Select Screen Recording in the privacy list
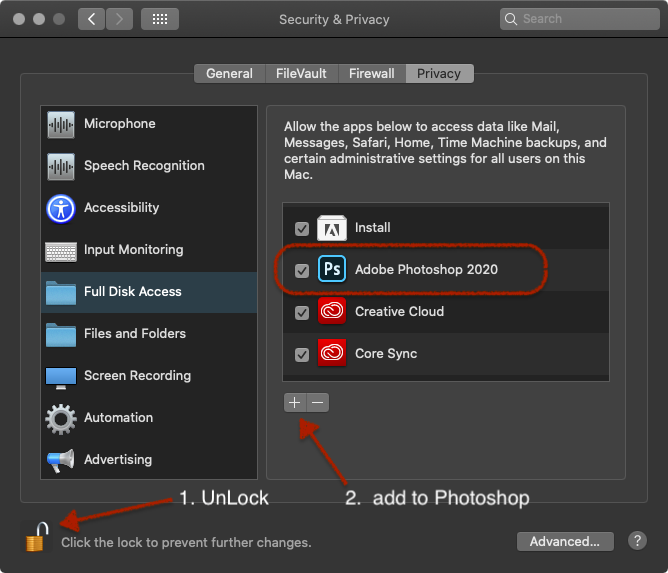 click(x=137, y=376)
